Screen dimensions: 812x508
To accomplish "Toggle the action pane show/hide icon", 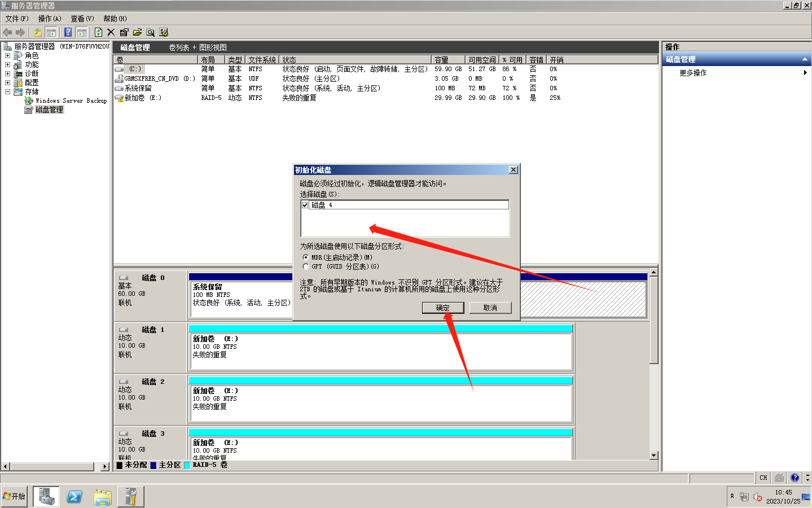I will click(81, 32).
